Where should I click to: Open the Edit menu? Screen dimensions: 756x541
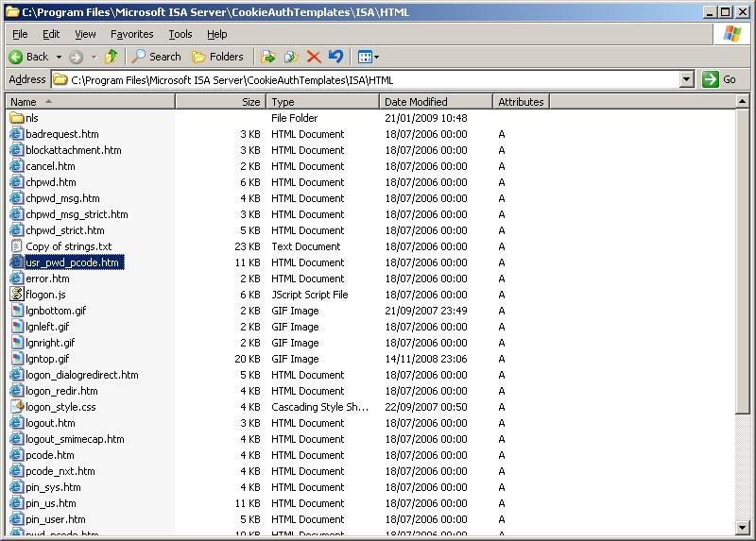coord(51,34)
